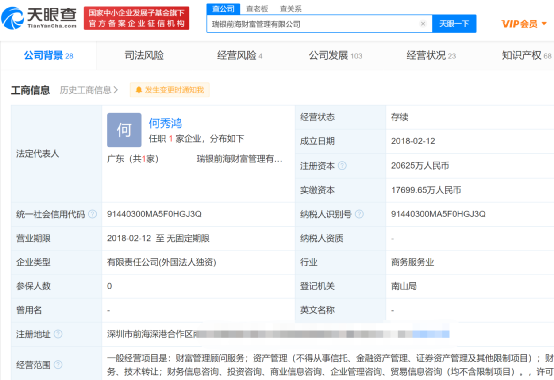Viewport: 554px width, 380px height.
Task: Open the 公司发展 tab
Action: click(x=335, y=55)
